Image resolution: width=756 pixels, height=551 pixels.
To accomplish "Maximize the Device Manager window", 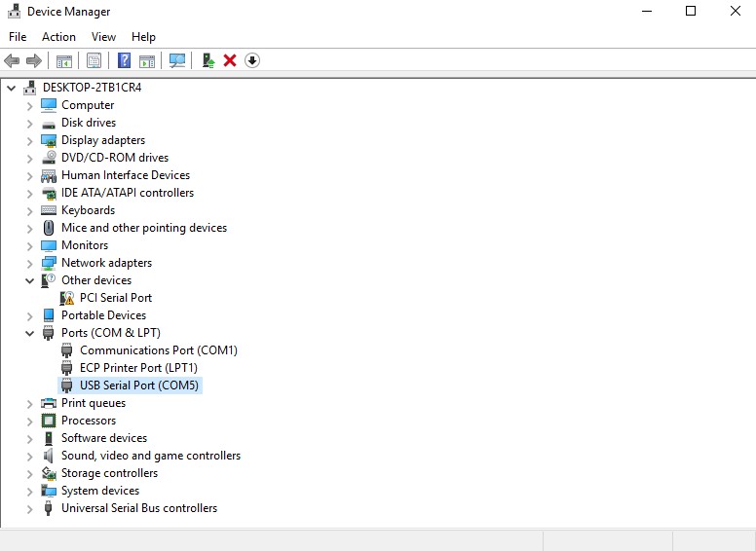I will tap(691, 11).
